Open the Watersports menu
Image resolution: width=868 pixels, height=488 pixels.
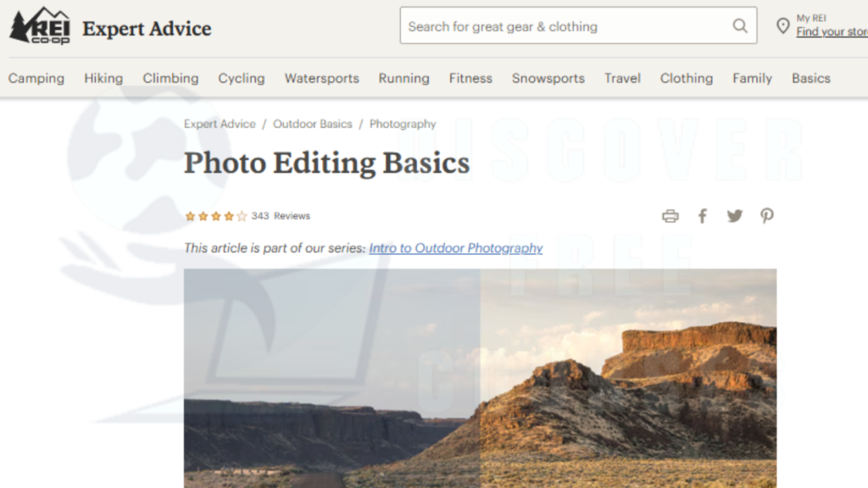point(321,79)
